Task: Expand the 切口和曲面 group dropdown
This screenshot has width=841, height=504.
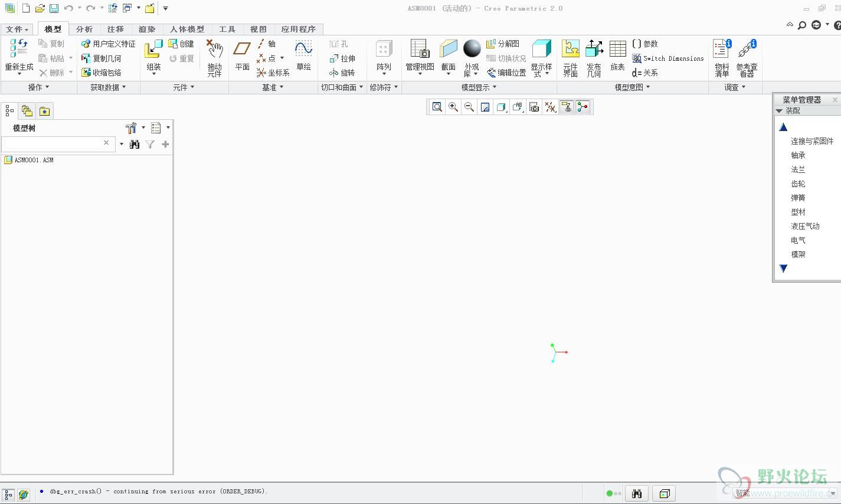Action: (342, 87)
